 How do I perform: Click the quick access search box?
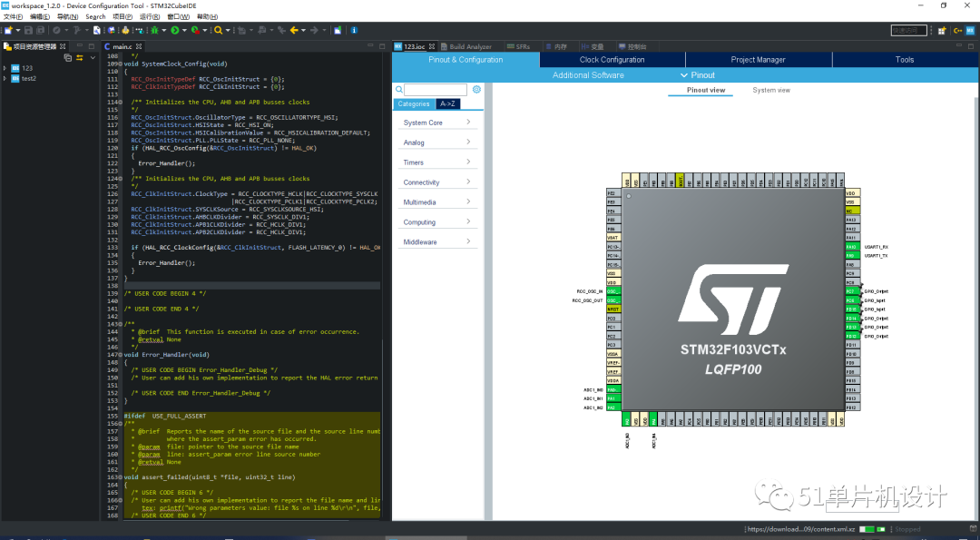point(908,30)
